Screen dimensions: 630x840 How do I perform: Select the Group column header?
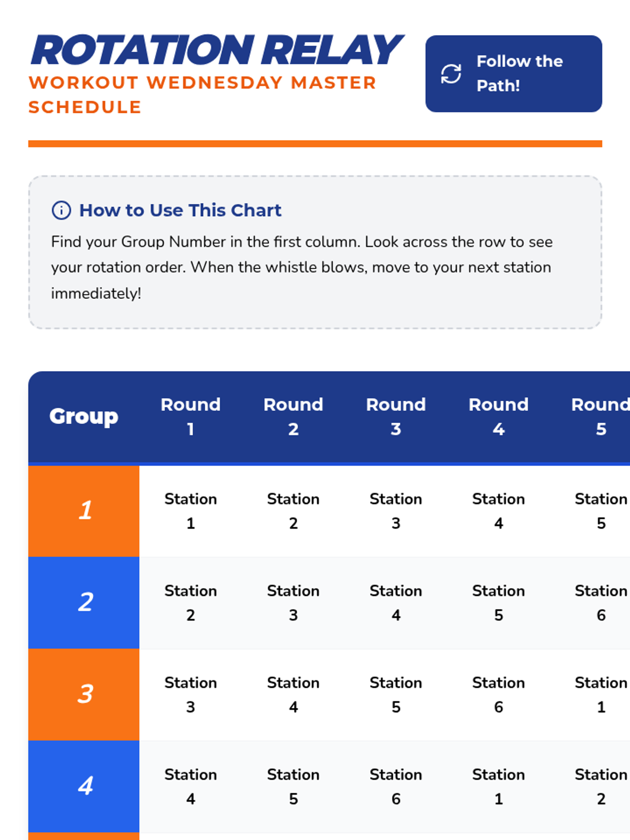click(x=84, y=417)
